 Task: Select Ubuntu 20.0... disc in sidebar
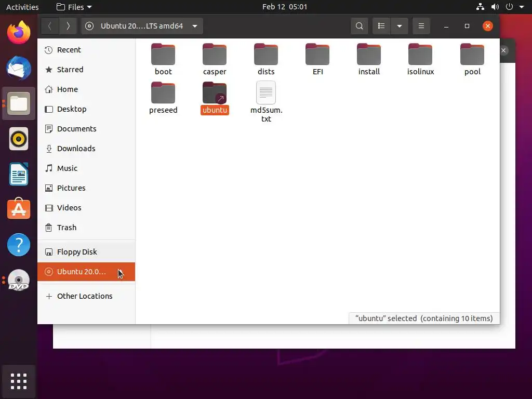(86, 272)
